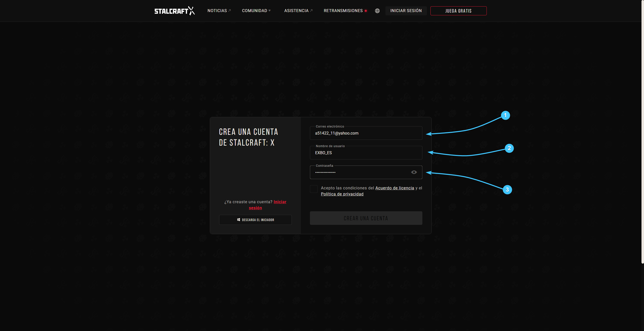This screenshot has width=644, height=331.
Task: Focus the Nombre de usuario field
Action: [366, 153]
